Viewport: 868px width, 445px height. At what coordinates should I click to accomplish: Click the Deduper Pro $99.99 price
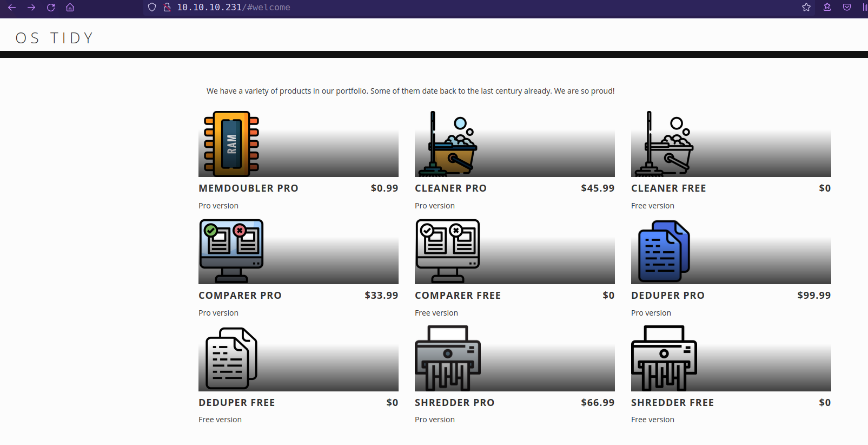pyautogui.click(x=813, y=296)
